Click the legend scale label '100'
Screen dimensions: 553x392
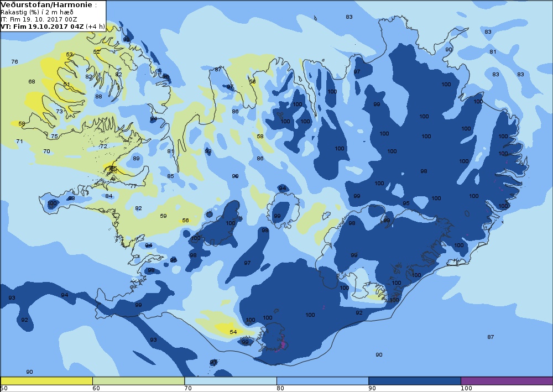pos(466,389)
